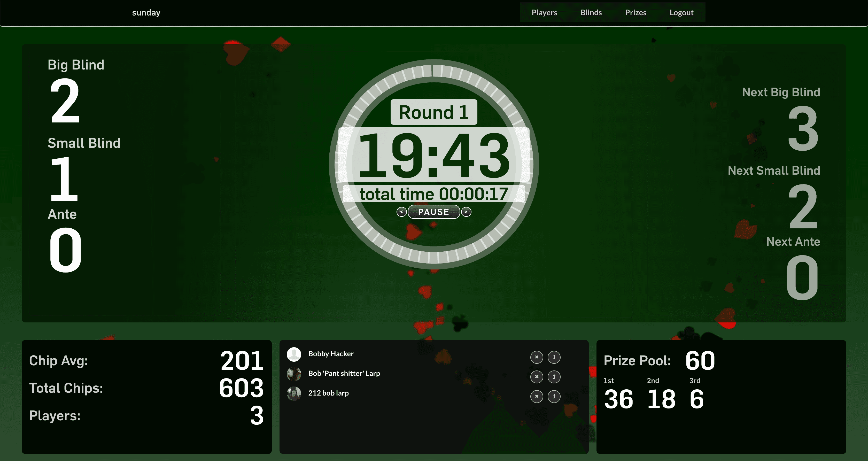The height and width of the screenshot is (464, 868).
Task: Click the rebuy arrow next to 212 bob larp
Action: pyautogui.click(x=554, y=396)
